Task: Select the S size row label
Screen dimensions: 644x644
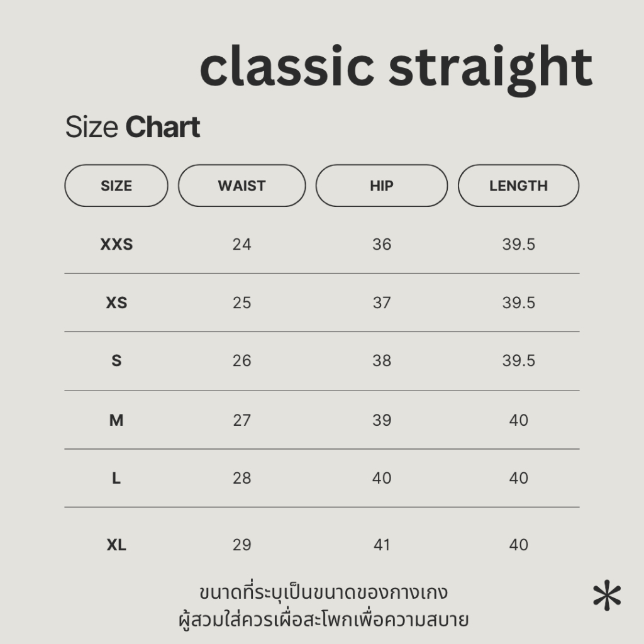Action: pos(116,360)
